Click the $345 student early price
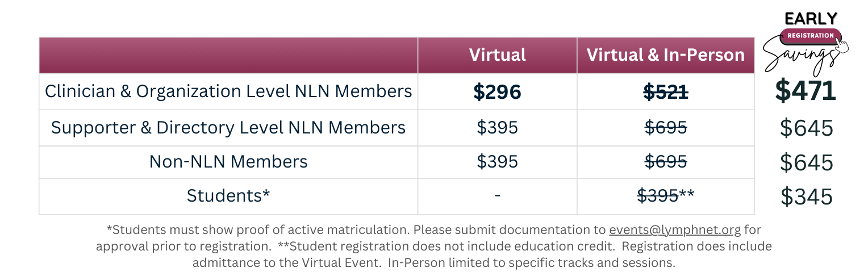The height and width of the screenshot is (280, 868). tap(807, 197)
